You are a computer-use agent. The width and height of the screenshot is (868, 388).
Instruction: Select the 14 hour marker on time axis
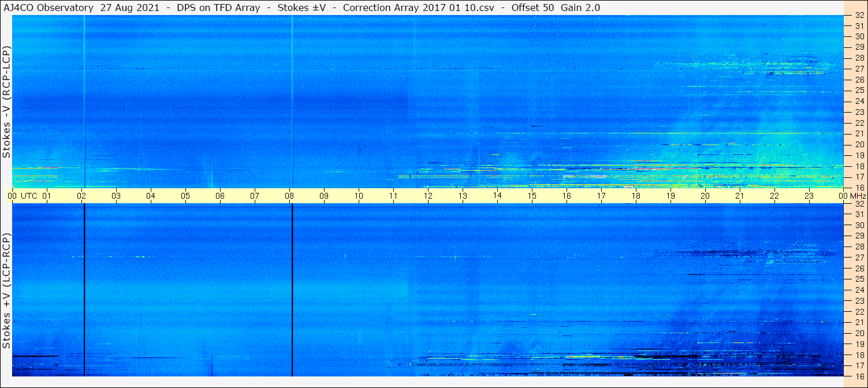497,196
